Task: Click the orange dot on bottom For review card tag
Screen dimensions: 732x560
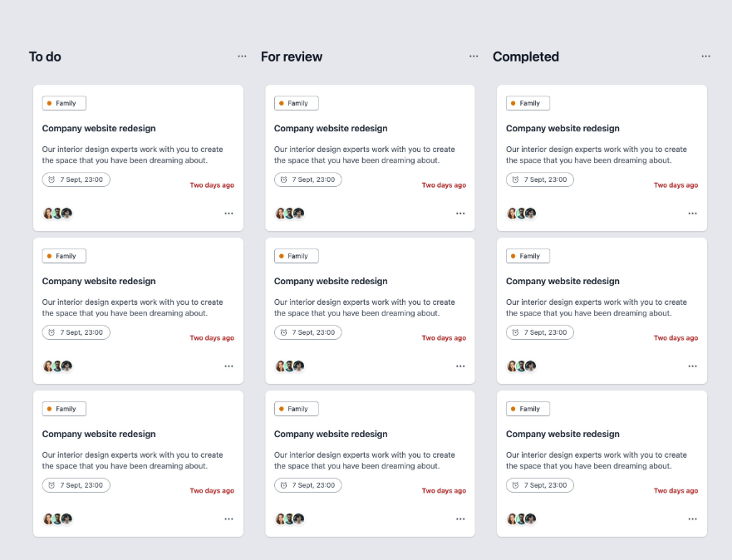Action: pyautogui.click(x=281, y=409)
